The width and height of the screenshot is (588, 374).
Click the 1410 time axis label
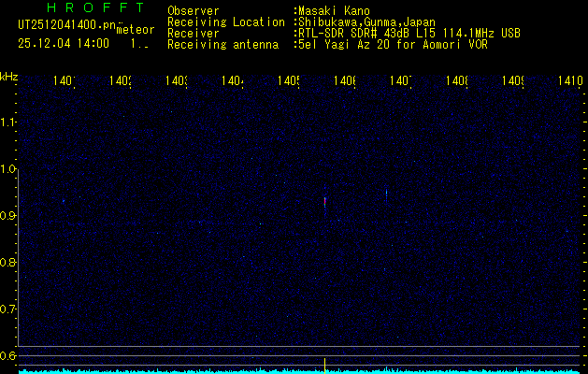tap(569, 80)
